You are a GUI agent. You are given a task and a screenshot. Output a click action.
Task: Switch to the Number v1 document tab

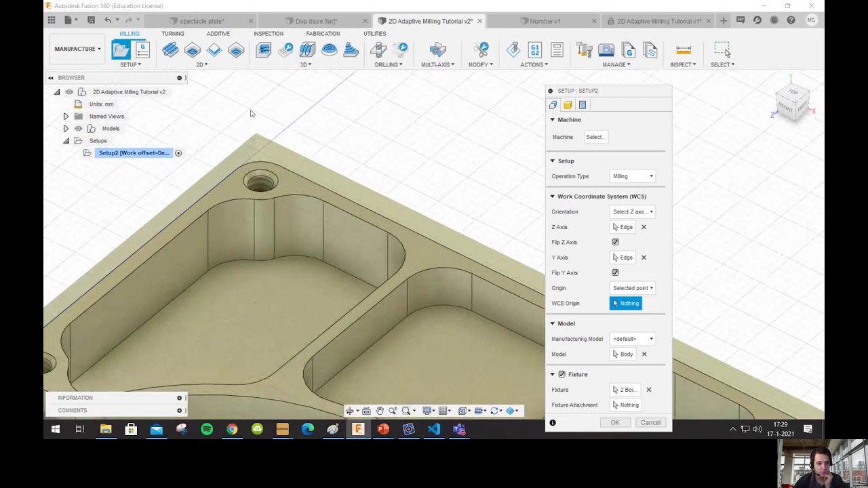[x=545, y=21]
